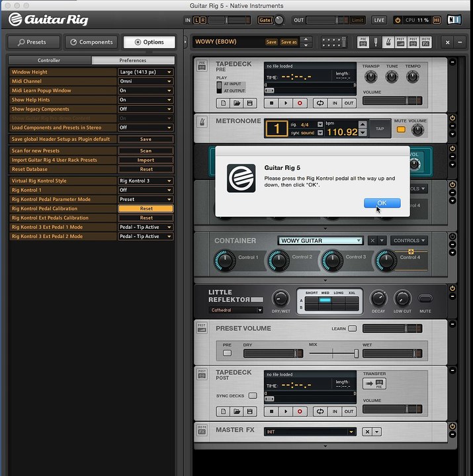Enable SYNC DECKS on Tapedeck Post
The height and width of the screenshot is (476, 473).
253,395
